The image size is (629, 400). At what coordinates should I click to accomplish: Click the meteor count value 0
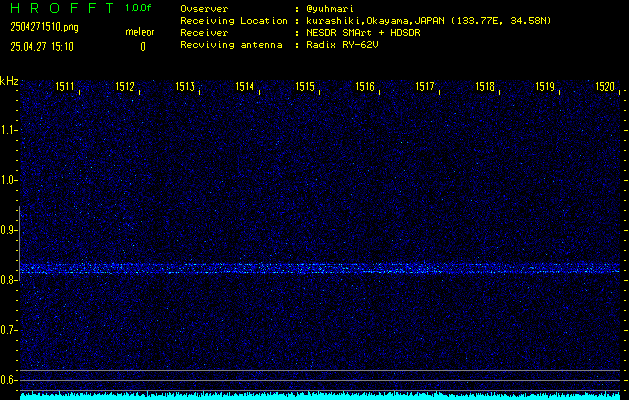(x=143, y=47)
